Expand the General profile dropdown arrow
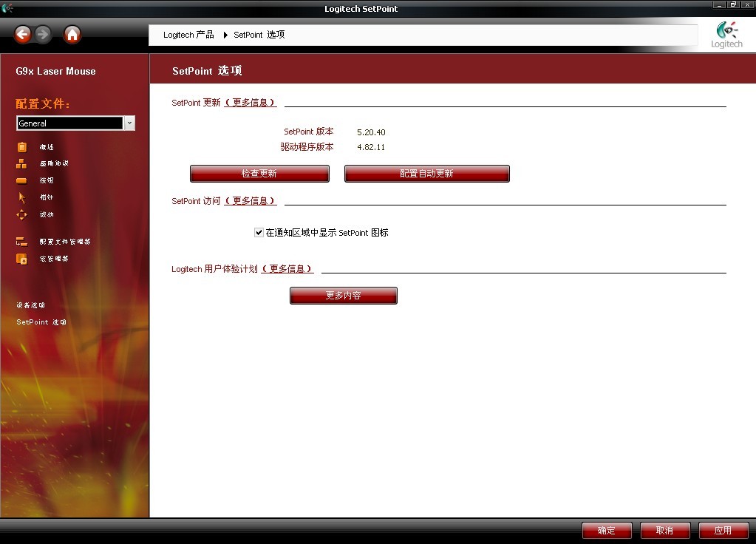The width and height of the screenshot is (756, 544). pyautogui.click(x=130, y=123)
